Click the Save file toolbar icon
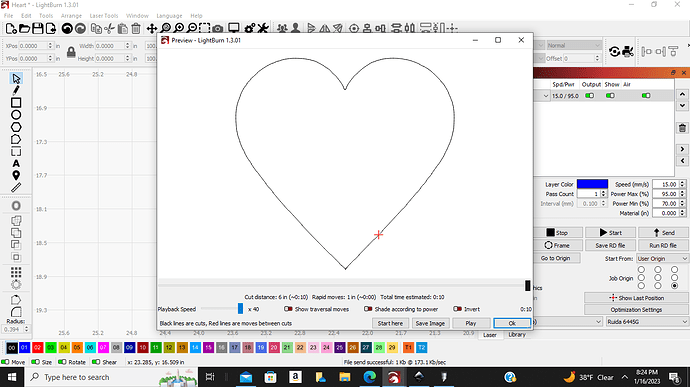Image resolution: width=690 pixels, height=387 pixels. [38, 29]
